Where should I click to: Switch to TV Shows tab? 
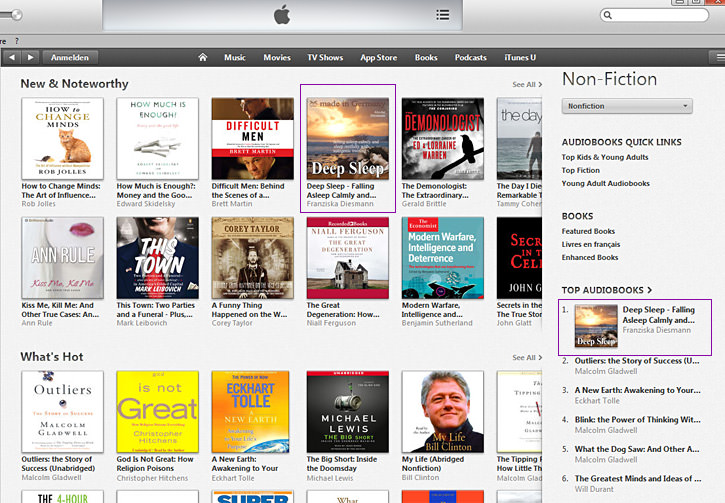pos(325,57)
